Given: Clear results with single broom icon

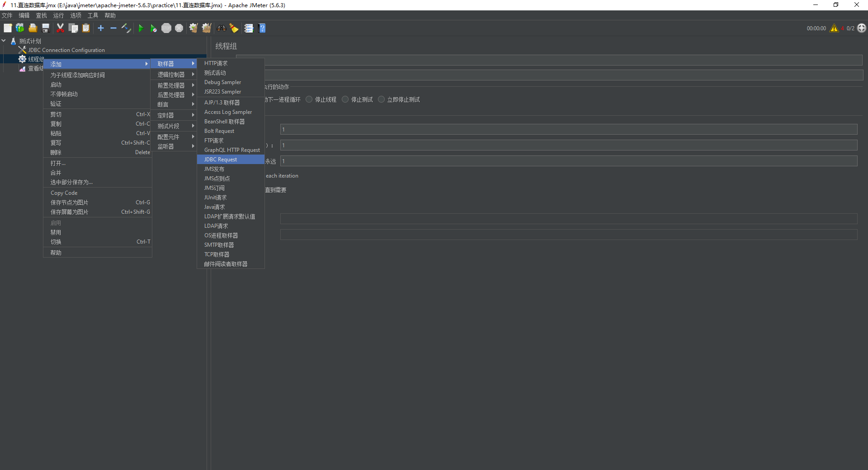Looking at the screenshot, I should click(x=193, y=28).
